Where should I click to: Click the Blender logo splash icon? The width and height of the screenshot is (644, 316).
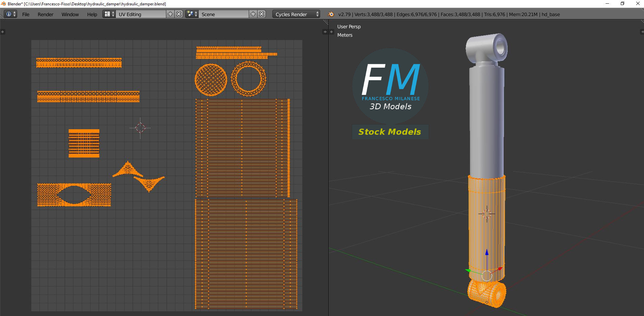331,14
